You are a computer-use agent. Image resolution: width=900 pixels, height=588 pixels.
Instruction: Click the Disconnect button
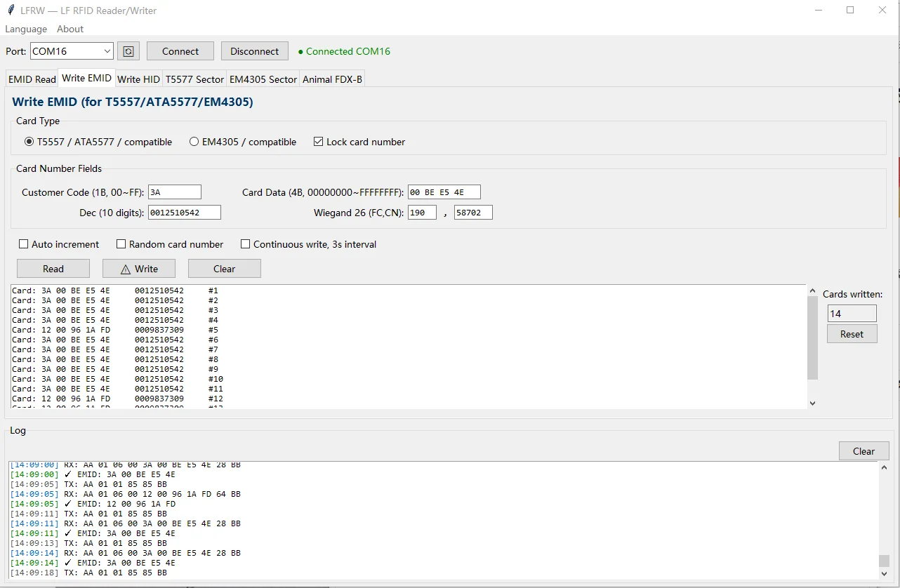(255, 51)
